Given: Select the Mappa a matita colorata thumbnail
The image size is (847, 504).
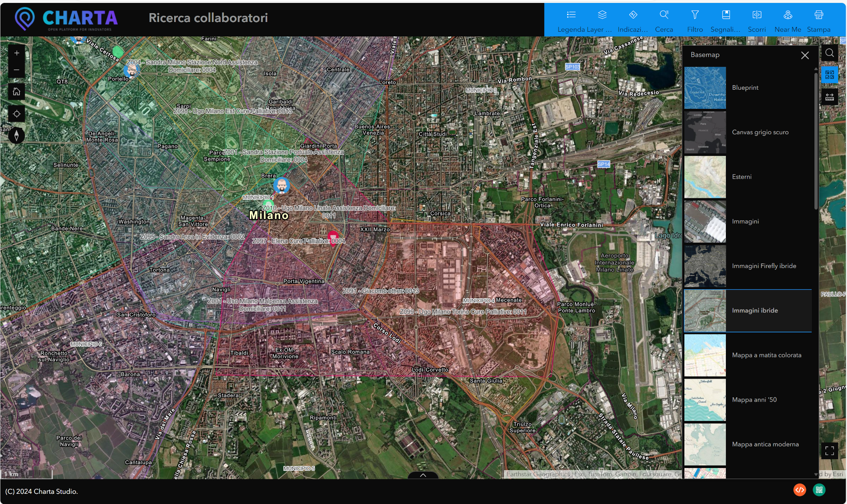Looking at the screenshot, I should [705, 355].
